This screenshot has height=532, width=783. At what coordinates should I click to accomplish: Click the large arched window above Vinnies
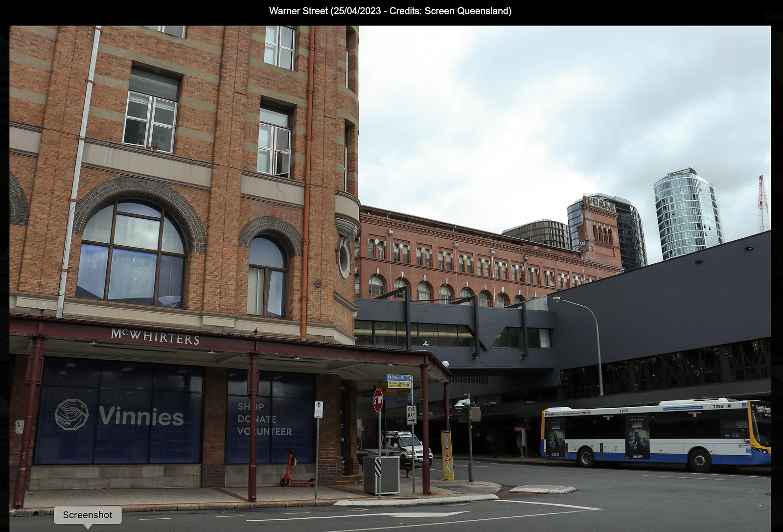pos(131,254)
